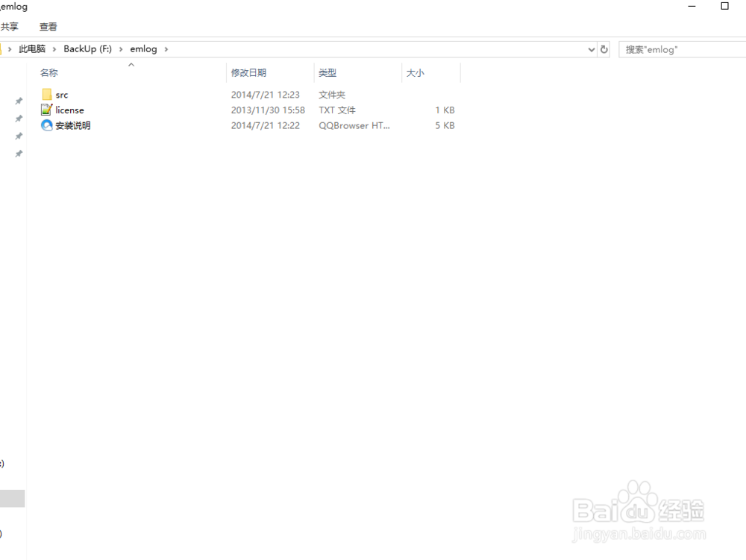Select the 安装说明 file name
This screenshot has width=746, height=560.
73,125
